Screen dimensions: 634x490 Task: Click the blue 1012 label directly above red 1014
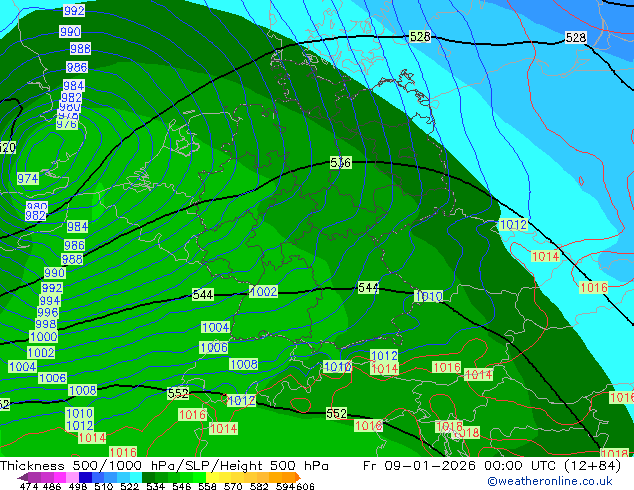[x=385, y=356]
